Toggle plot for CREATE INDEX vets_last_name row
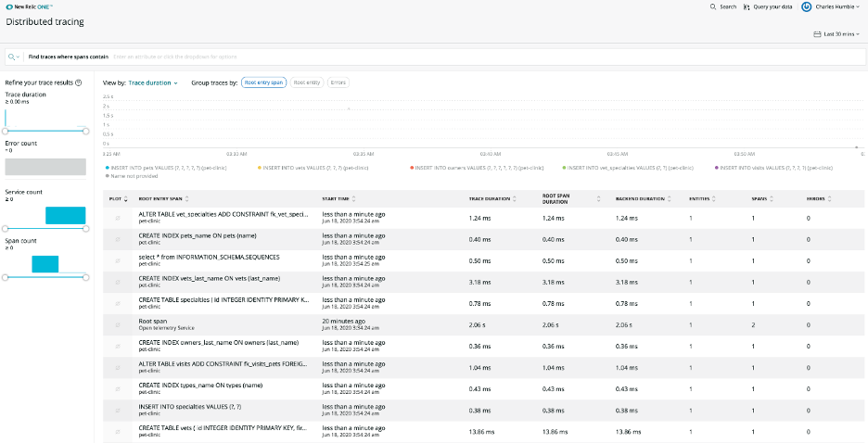Screen dimensions: 868x443 (x=118, y=282)
